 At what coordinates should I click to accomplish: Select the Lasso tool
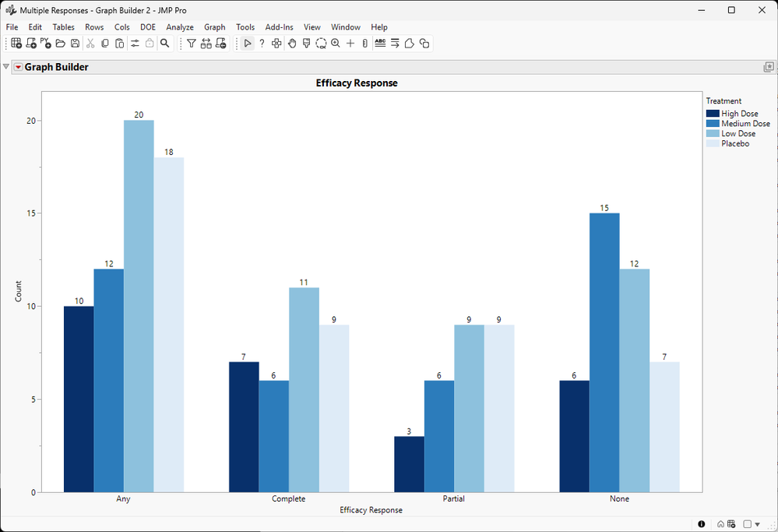click(x=321, y=44)
